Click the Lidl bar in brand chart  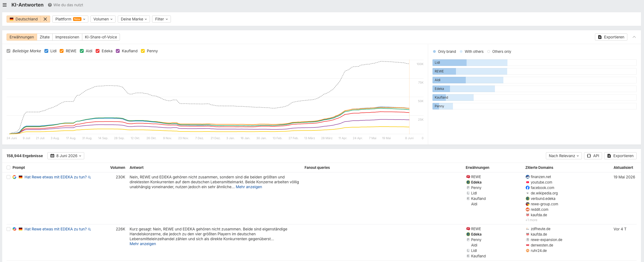[x=470, y=63]
